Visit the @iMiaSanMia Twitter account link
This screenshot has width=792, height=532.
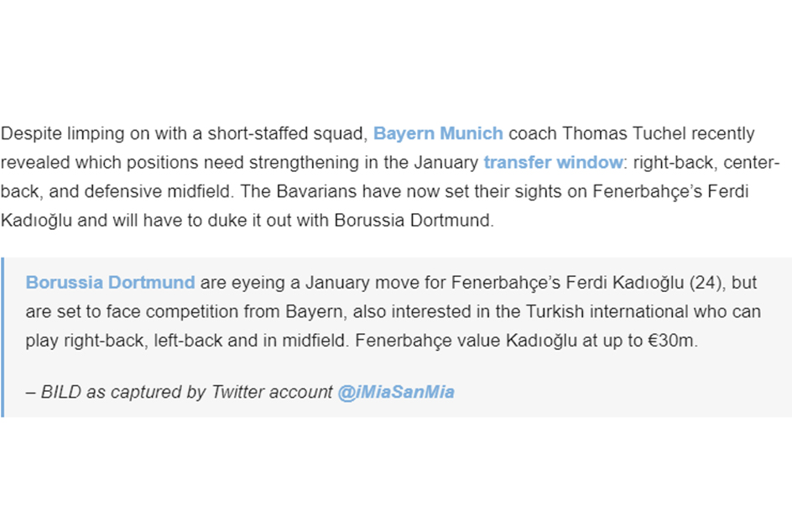pos(396,392)
